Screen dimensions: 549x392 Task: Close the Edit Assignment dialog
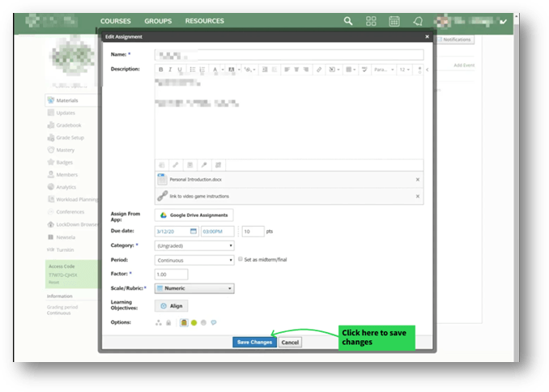coord(427,36)
